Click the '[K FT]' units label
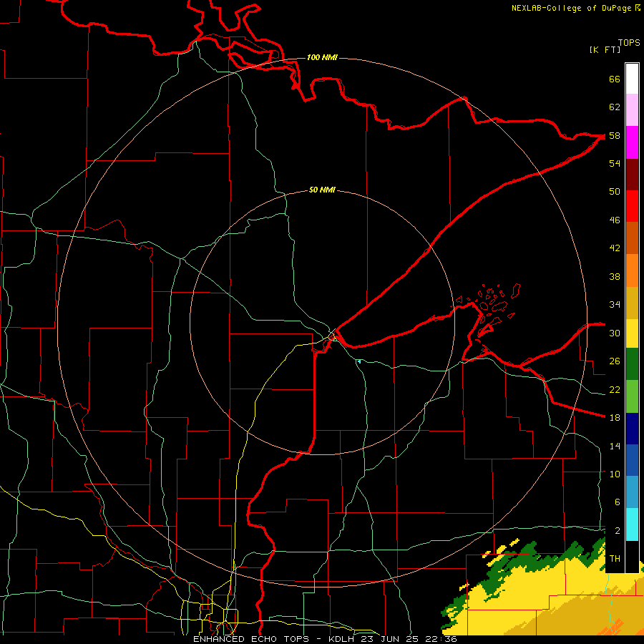Image resolution: width=644 pixels, height=644 pixels. [x=605, y=49]
